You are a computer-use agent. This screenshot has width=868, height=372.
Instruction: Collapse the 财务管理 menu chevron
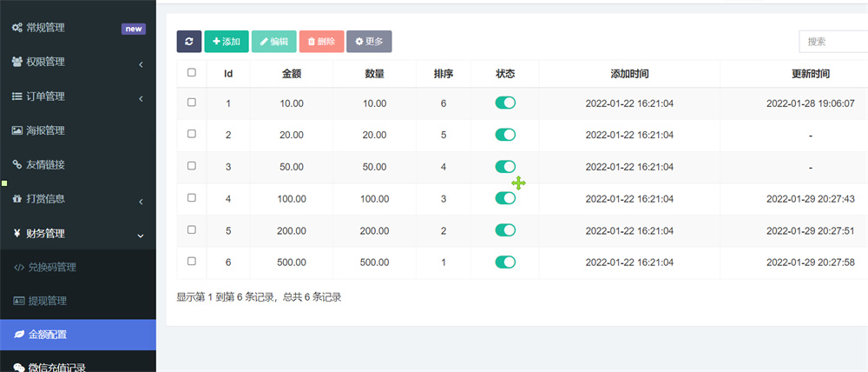tap(141, 234)
